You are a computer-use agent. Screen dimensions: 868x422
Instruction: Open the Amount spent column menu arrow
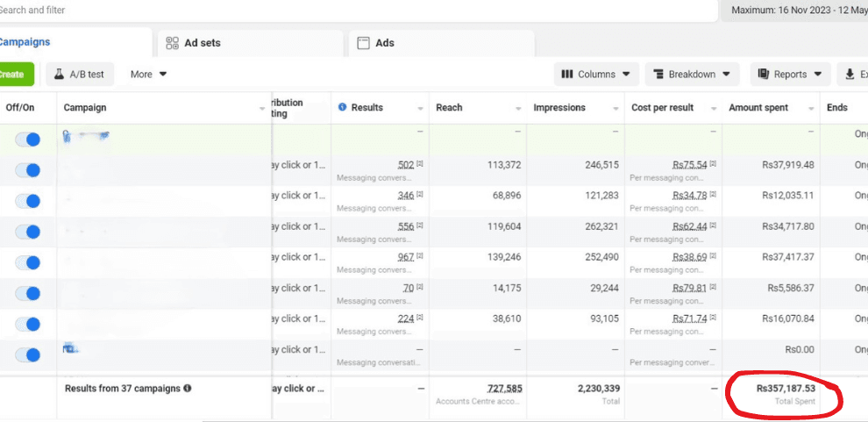812,109
